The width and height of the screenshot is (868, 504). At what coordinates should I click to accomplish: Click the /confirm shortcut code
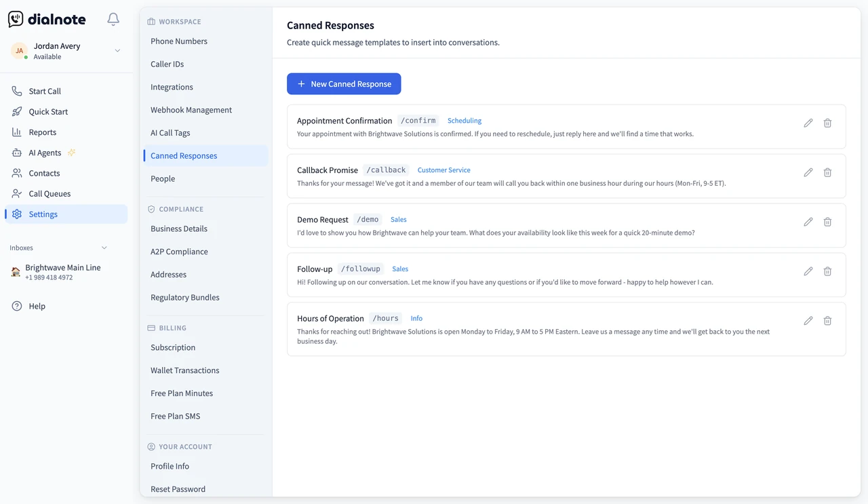point(418,121)
